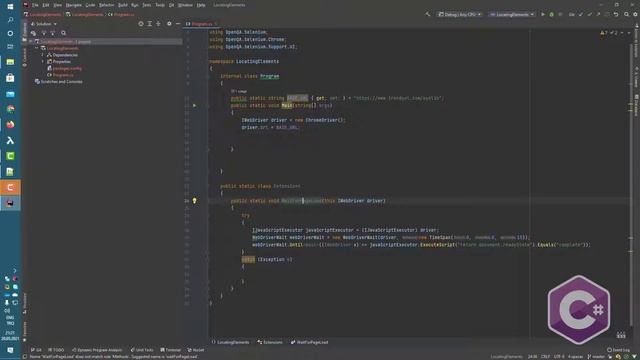Hide the Solution Explorer with minus icon
640x360 pixels.
pyautogui.click(x=178, y=24)
